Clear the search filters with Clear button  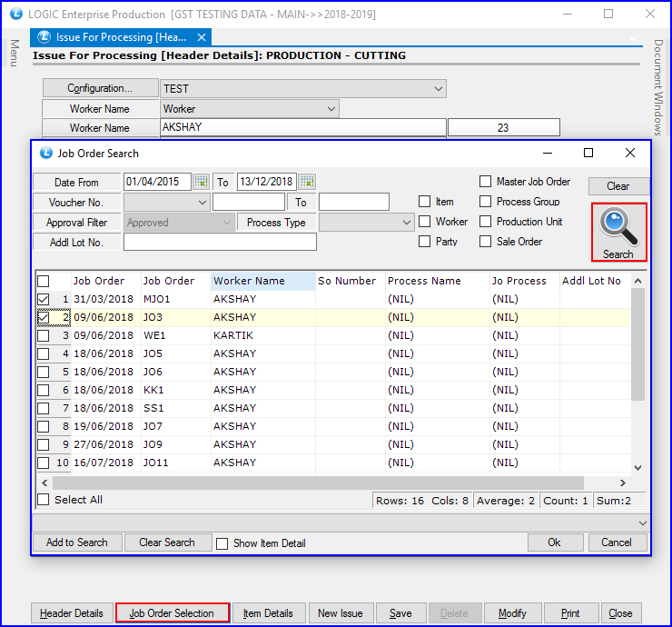618,186
